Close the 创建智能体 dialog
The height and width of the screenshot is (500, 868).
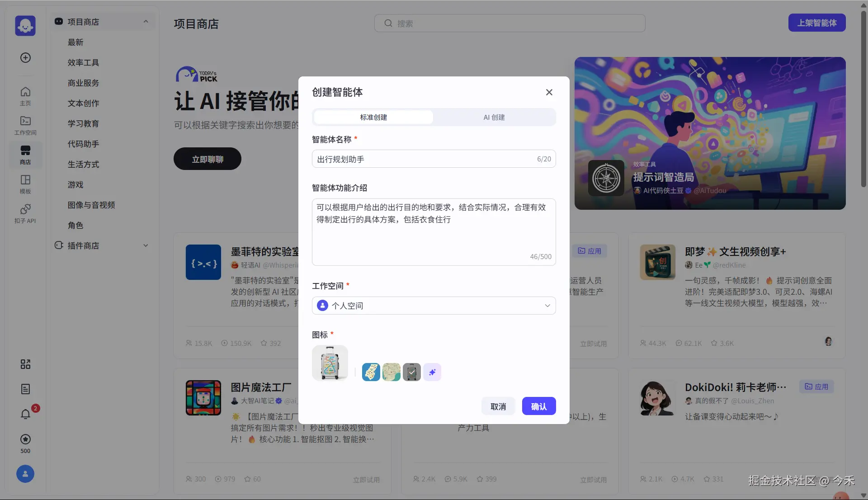tap(549, 92)
